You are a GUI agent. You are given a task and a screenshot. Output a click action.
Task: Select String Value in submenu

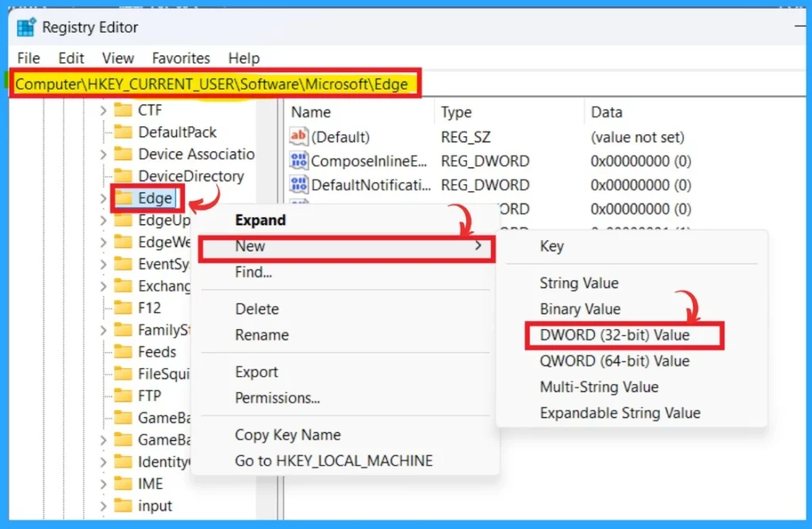631,283
